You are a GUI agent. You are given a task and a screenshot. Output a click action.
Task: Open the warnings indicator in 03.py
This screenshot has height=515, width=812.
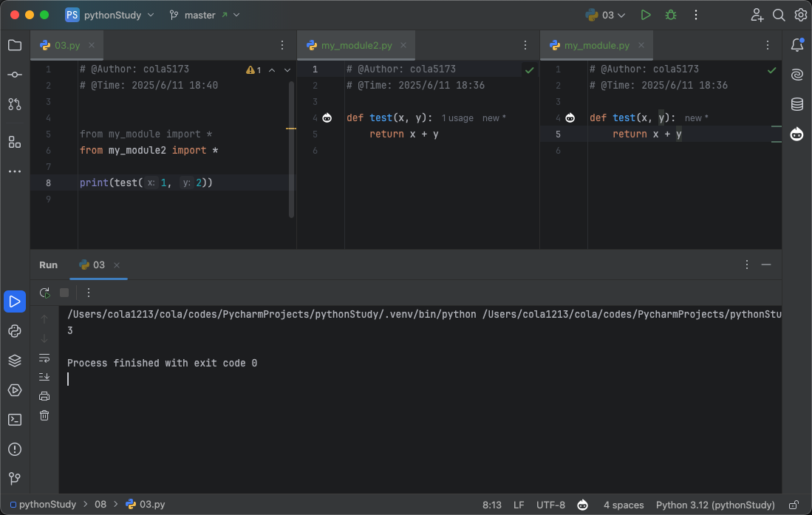253,69
